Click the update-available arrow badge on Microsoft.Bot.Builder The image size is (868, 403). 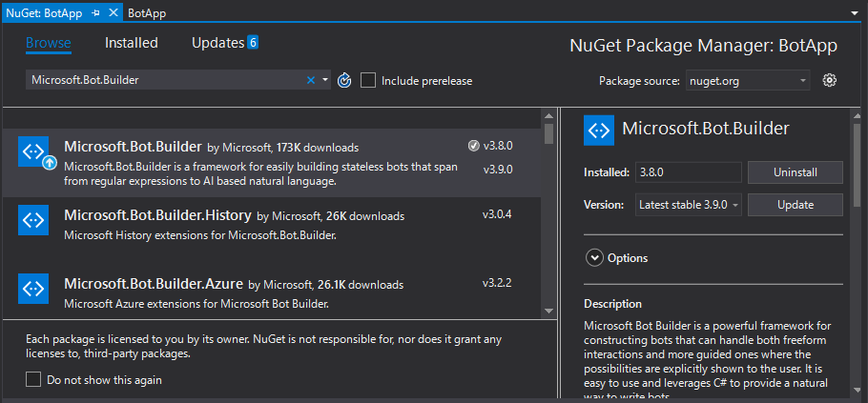click(x=50, y=163)
